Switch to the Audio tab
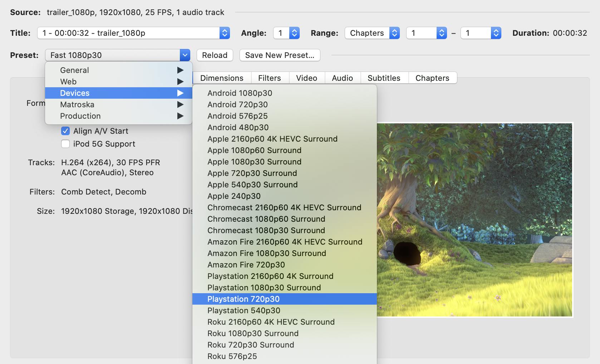Screen dimensions: 600x364 pyautogui.click(x=343, y=78)
